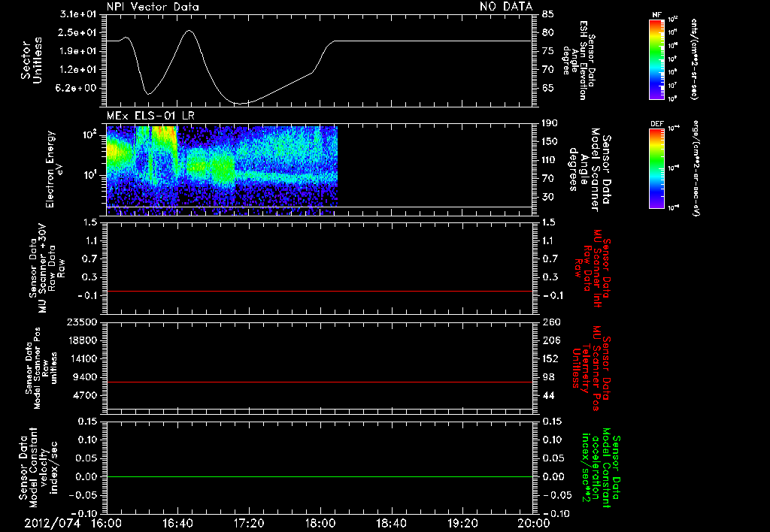The image size is (770, 532).
Task: Click the red MU Scanner raw data line
Action: tap(319, 291)
